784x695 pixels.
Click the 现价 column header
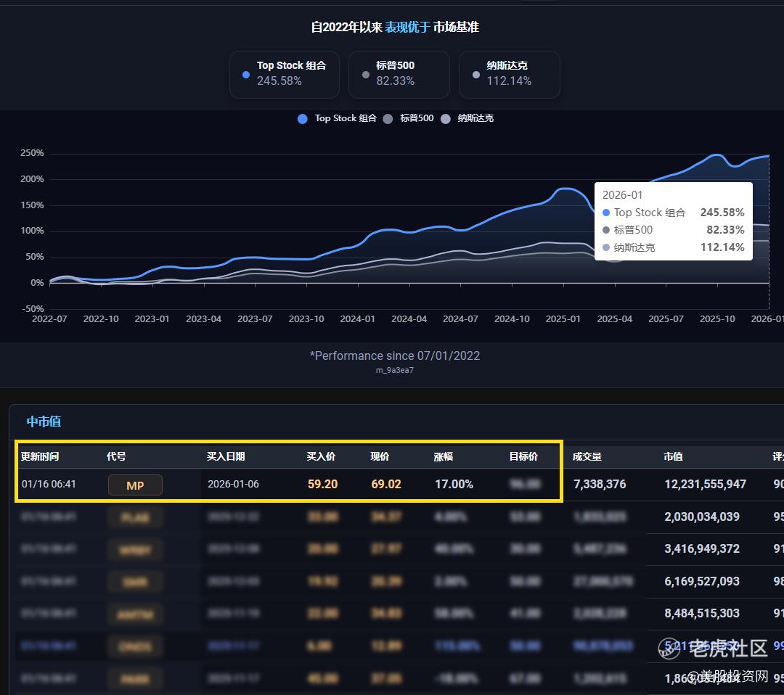380,456
